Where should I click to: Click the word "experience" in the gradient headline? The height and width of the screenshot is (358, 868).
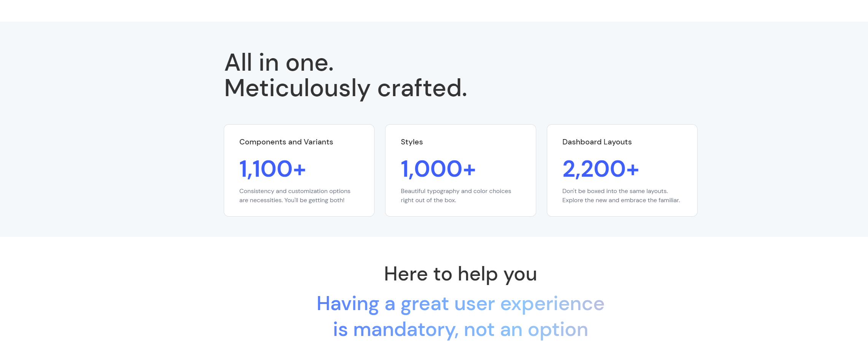point(552,304)
